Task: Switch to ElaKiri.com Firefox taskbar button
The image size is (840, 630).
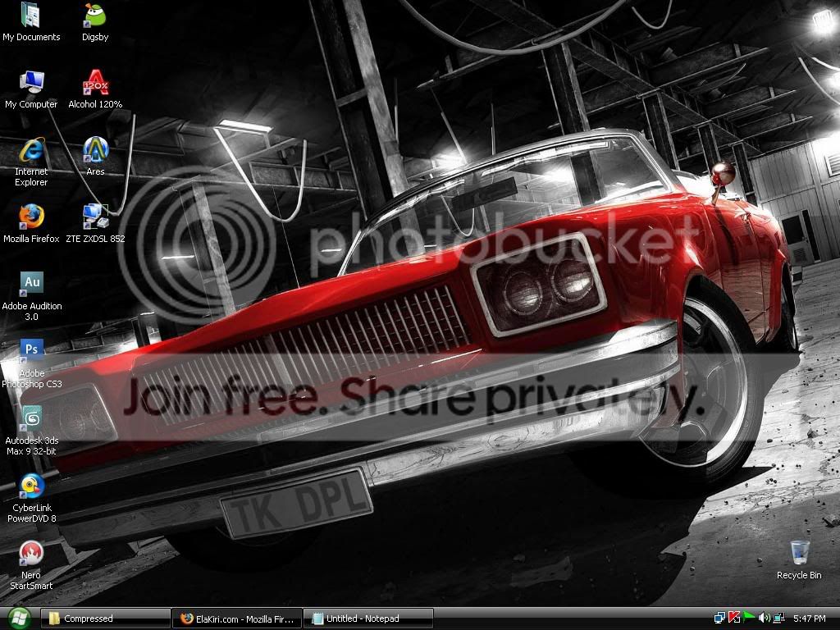Action: tap(236, 619)
